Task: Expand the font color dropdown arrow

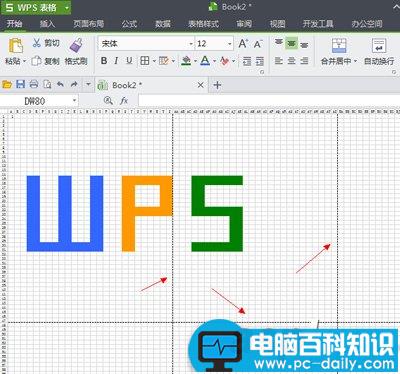Action: click(214, 61)
